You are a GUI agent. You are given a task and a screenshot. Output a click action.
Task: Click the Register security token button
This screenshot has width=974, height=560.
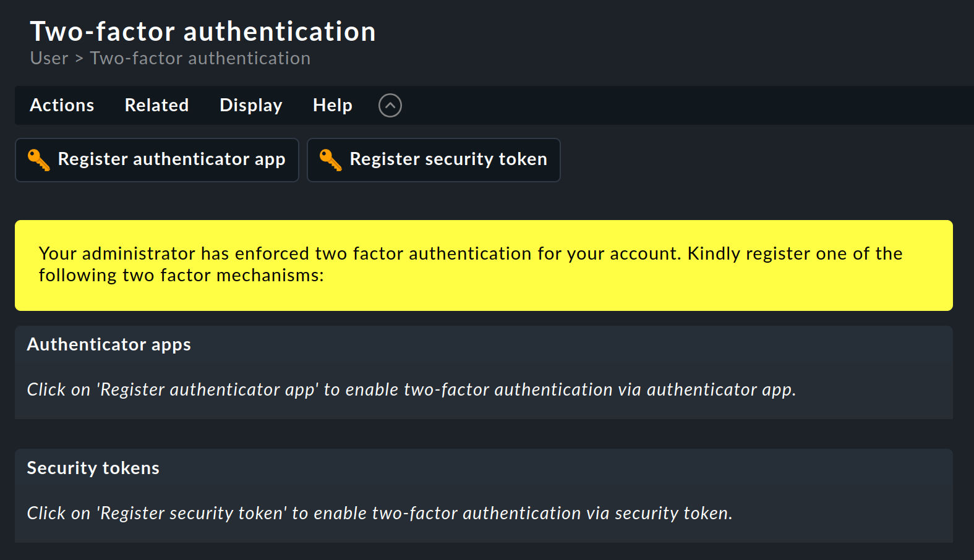(x=434, y=160)
